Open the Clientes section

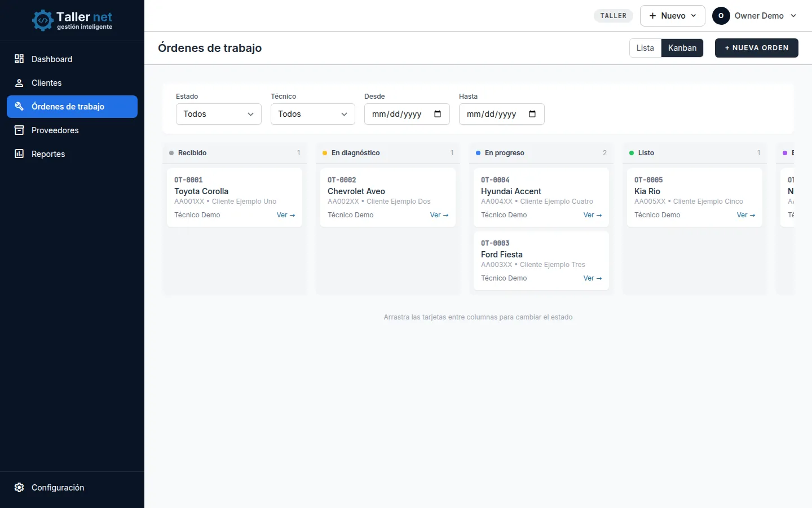pyautogui.click(x=72, y=83)
